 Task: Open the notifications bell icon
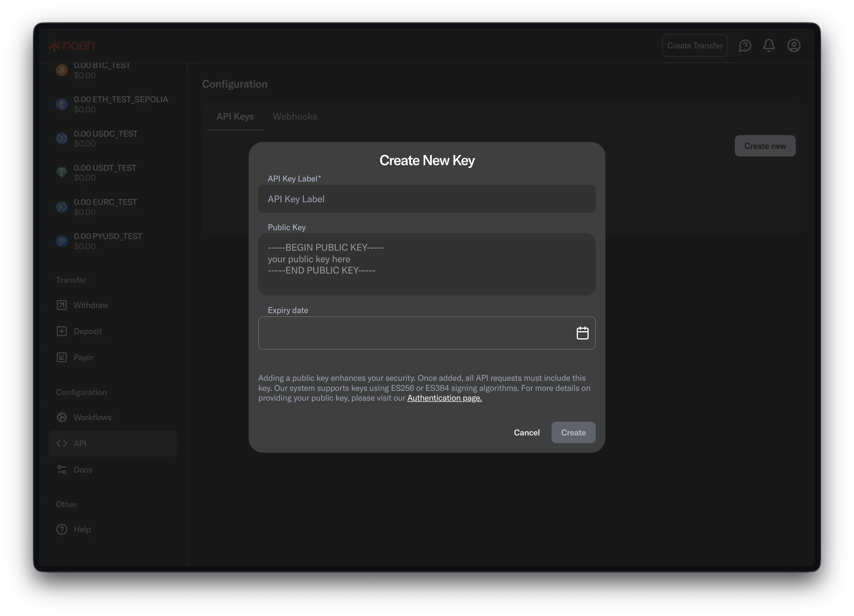coord(769,45)
